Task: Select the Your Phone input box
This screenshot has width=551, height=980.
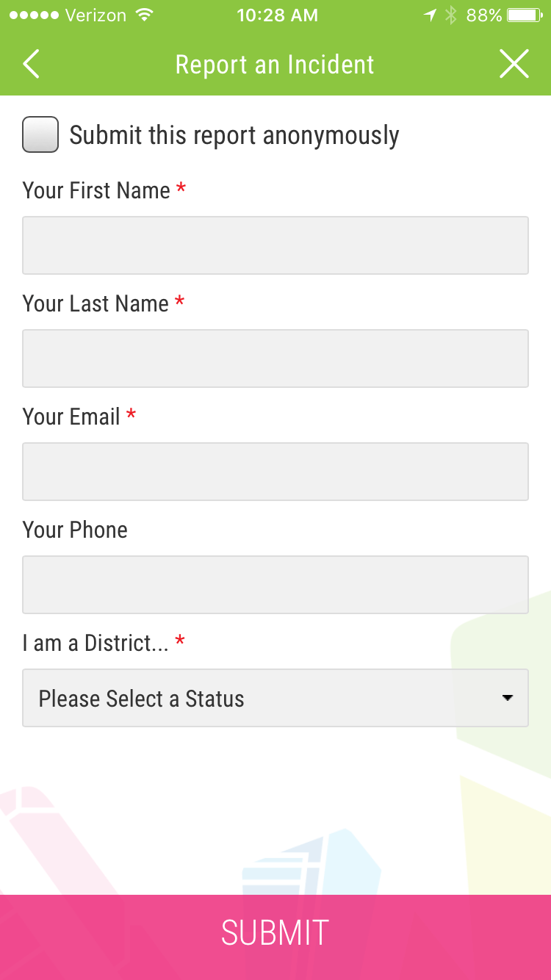Action: pyautogui.click(x=275, y=585)
